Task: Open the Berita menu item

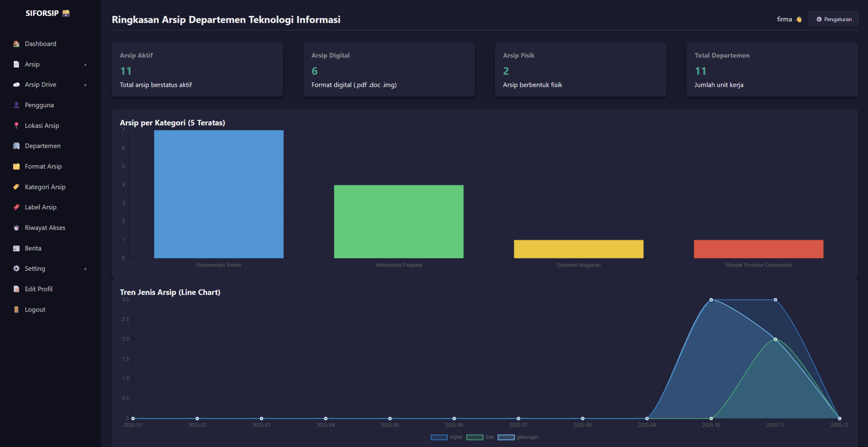Action: click(x=33, y=248)
